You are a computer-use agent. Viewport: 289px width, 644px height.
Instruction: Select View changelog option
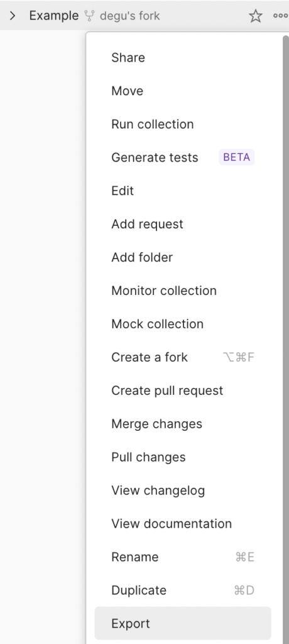(x=183, y=490)
